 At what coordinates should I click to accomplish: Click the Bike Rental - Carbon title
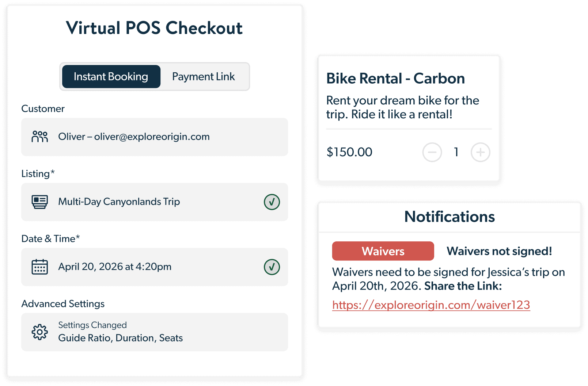pos(395,79)
